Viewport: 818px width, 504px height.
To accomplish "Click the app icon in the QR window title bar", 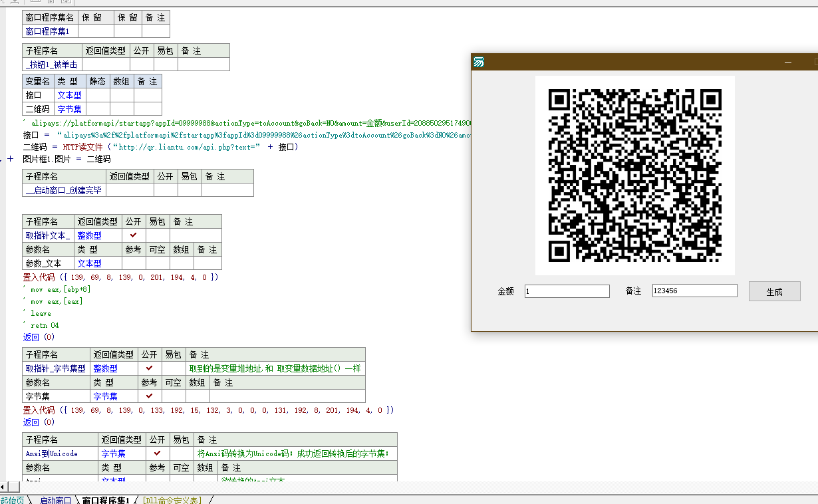I will [x=479, y=62].
